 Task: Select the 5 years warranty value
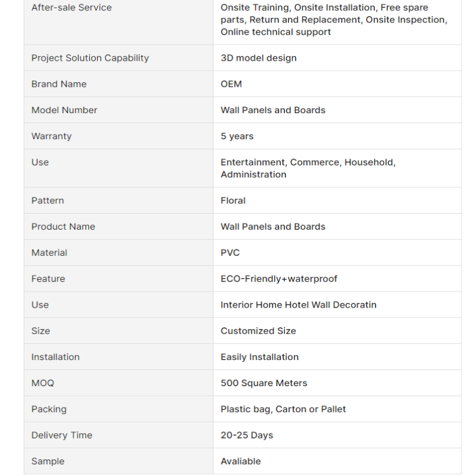[237, 136]
